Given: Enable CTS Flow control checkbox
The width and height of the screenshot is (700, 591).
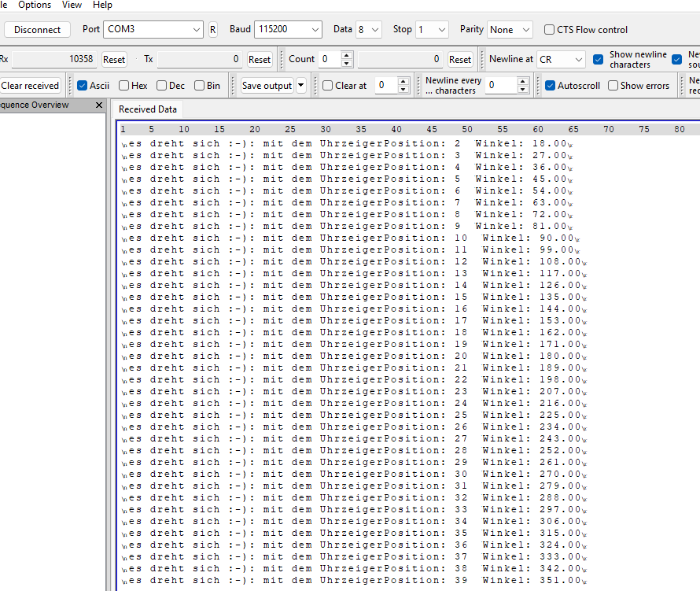Looking at the screenshot, I should click(x=550, y=30).
